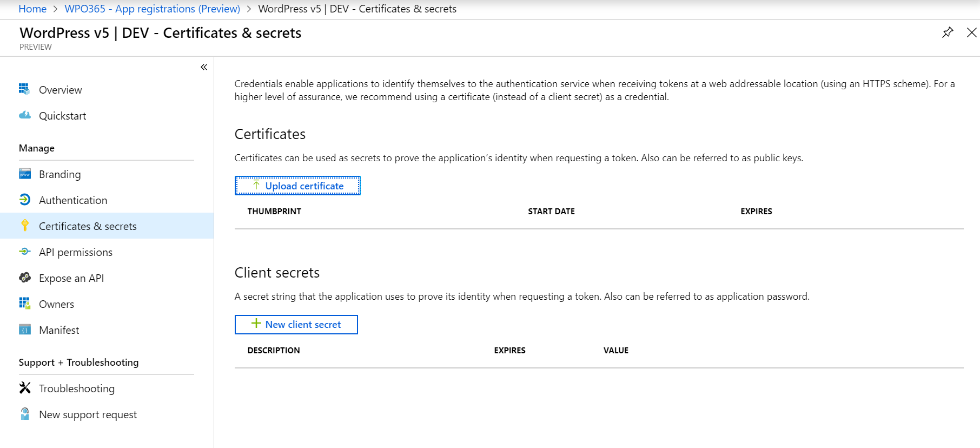
Task: Click the API permissions icon
Action: click(24, 252)
